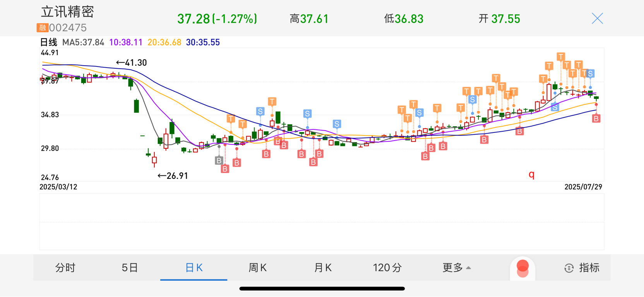Tap the end date 2025/07/29
644x297 pixels.
coord(583,187)
